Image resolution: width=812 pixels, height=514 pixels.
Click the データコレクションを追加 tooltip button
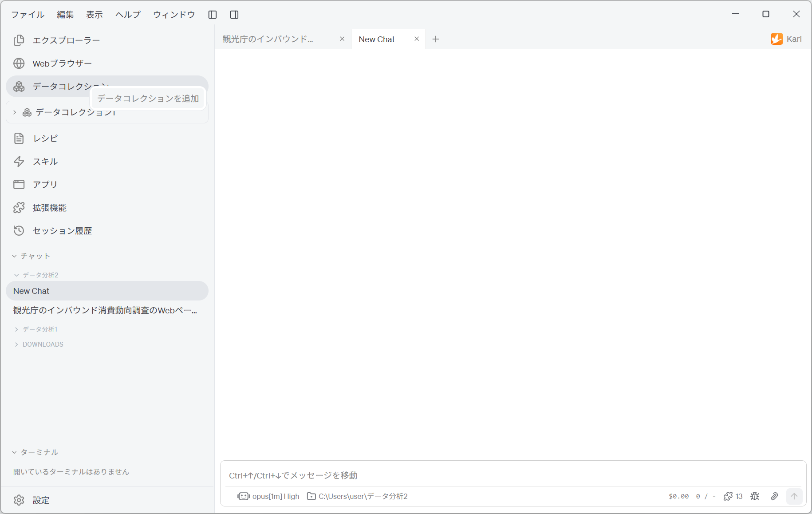pyautogui.click(x=148, y=99)
